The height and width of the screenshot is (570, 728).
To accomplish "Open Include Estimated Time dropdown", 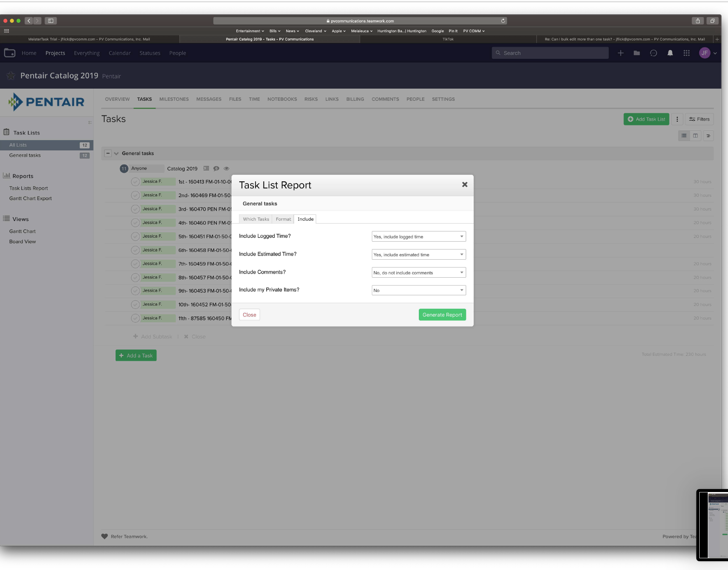I will pyautogui.click(x=418, y=254).
